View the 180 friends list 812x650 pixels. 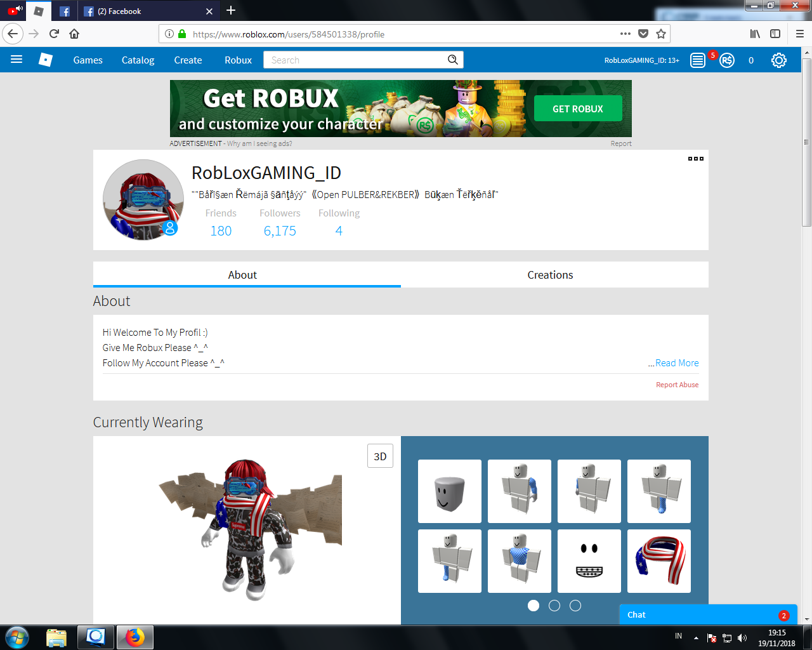pyautogui.click(x=221, y=231)
